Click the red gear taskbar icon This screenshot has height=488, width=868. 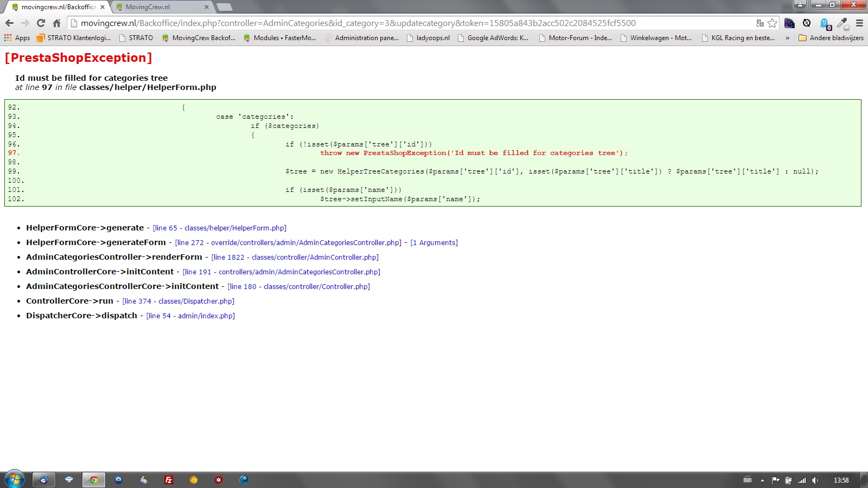coord(219,480)
